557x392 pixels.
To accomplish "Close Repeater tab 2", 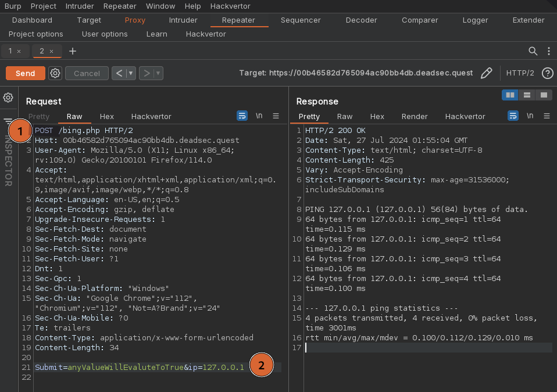I will pos(52,52).
